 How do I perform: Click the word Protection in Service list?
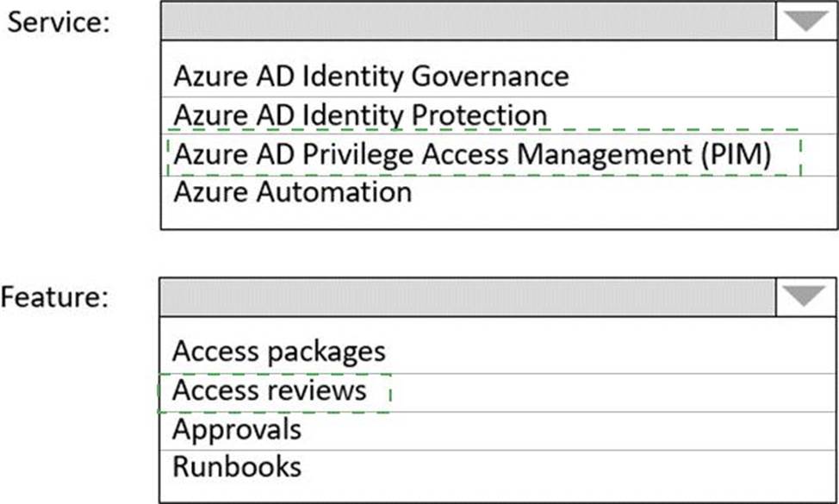(479, 115)
